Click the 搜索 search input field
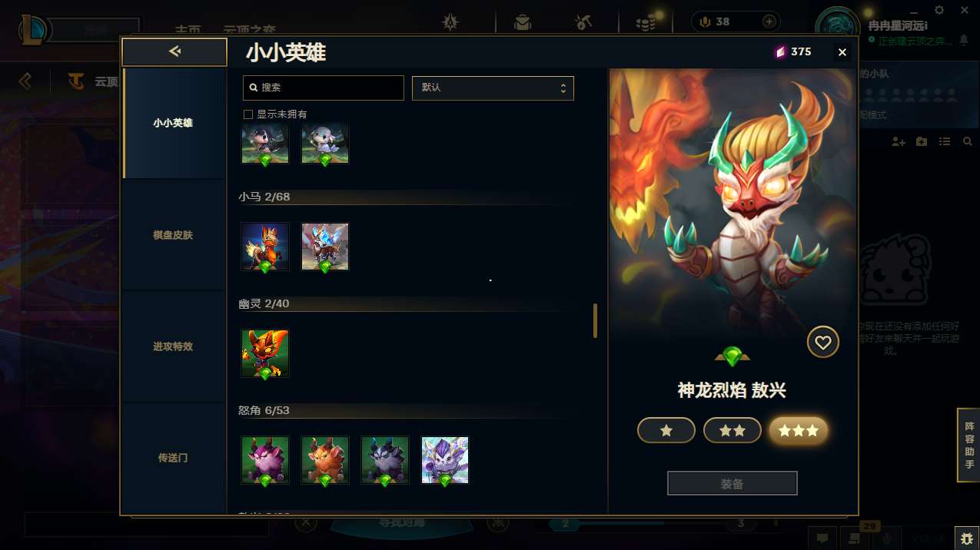This screenshot has height=550, width=980. (x=324, y=88)
